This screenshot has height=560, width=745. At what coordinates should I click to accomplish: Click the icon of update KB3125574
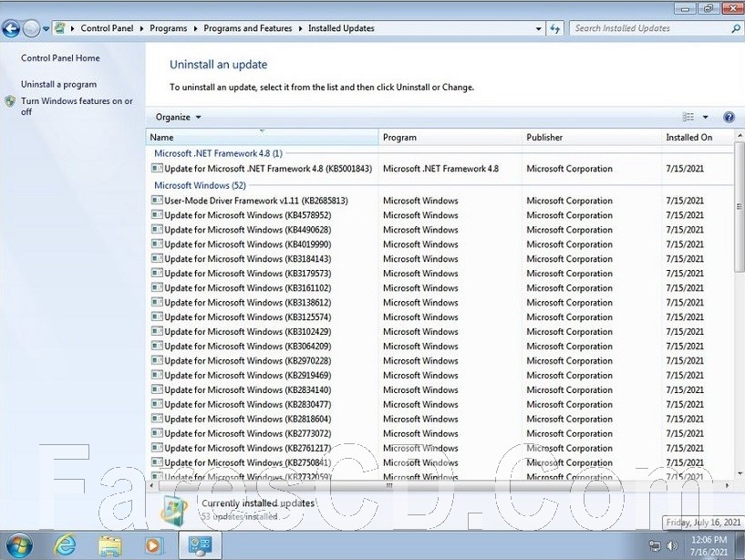coord(157,316)
